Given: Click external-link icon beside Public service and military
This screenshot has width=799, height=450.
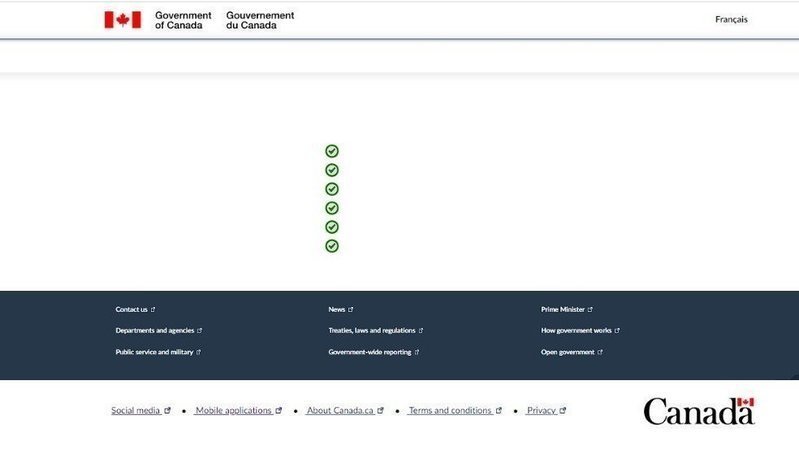Looking at the screenshot, I should [x=198, y=352].
